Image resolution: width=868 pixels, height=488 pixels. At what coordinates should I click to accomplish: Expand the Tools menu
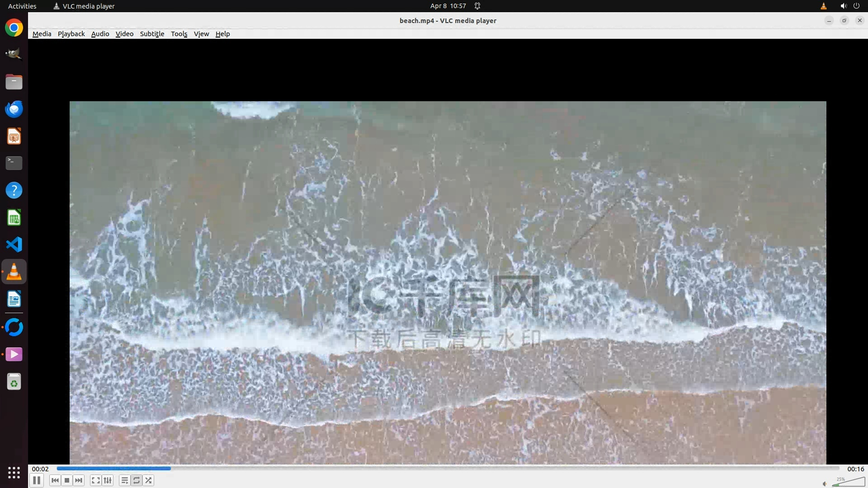[179, 34]
